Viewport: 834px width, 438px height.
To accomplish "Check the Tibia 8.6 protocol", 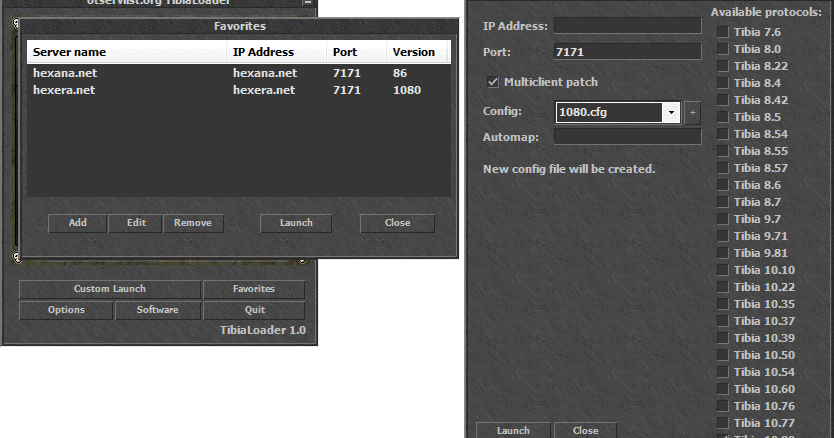I will pos(722,185).
